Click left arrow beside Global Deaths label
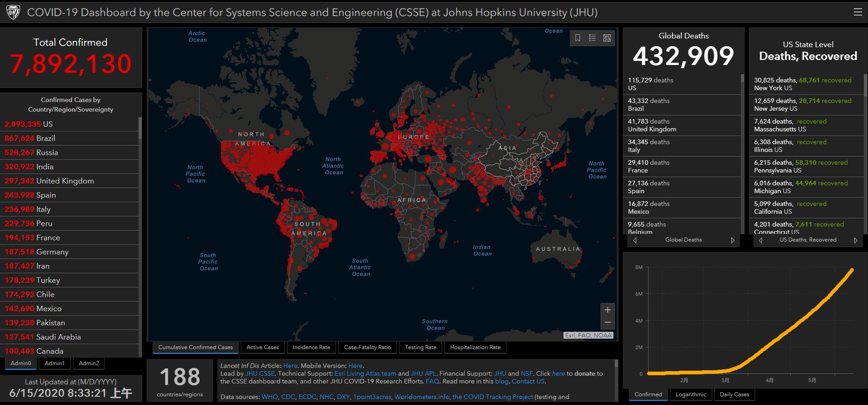The image size is (868, 405). [x=635, y=240]
